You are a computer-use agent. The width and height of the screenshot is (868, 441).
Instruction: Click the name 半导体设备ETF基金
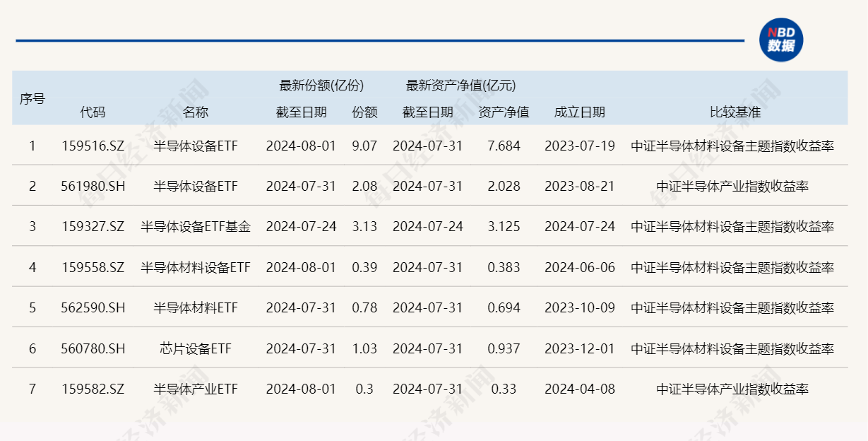point(196,226)
